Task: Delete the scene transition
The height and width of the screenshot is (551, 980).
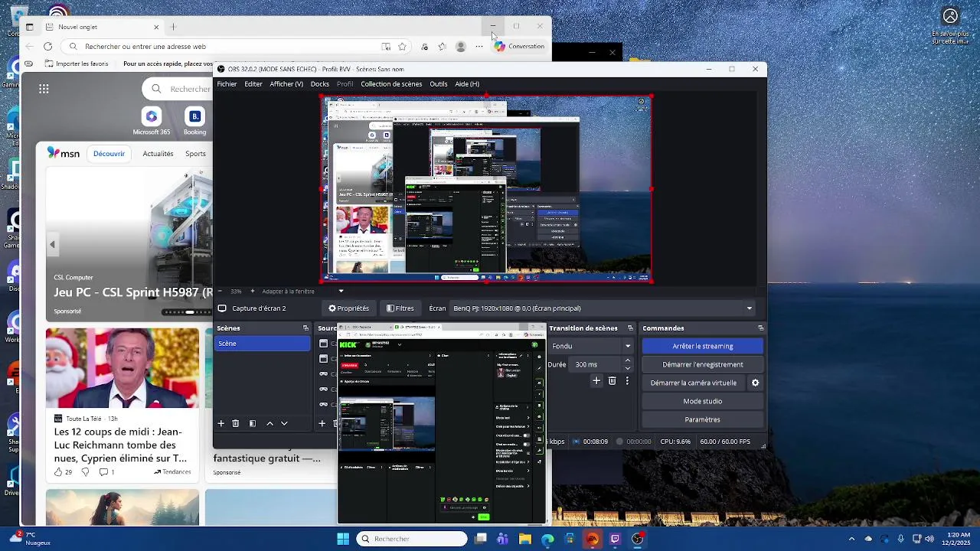Action: 612,381
